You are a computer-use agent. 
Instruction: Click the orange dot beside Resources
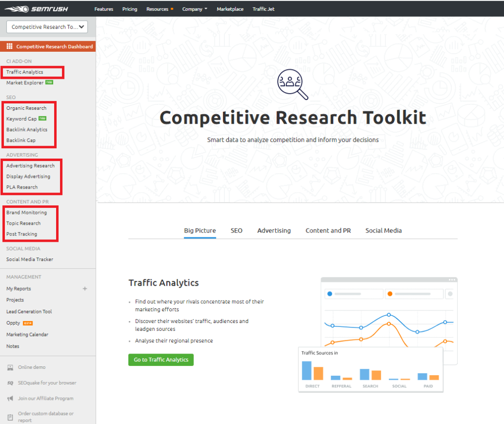(172, 9)
